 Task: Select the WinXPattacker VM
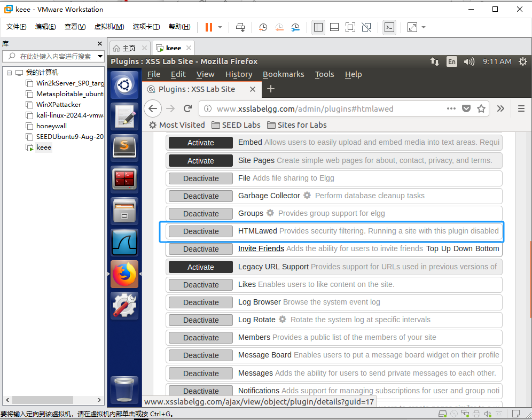pyautogui.click(x=59, y=105)
